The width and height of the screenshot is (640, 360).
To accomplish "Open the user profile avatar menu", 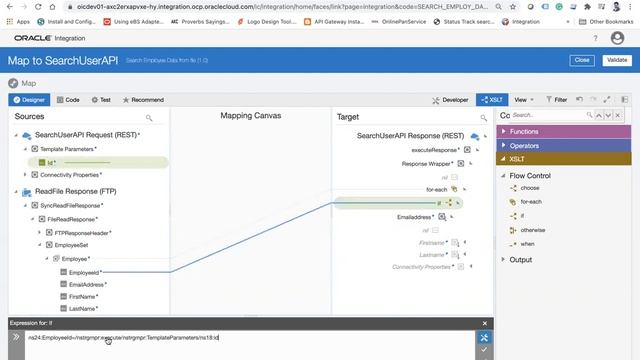I will 617,38.
